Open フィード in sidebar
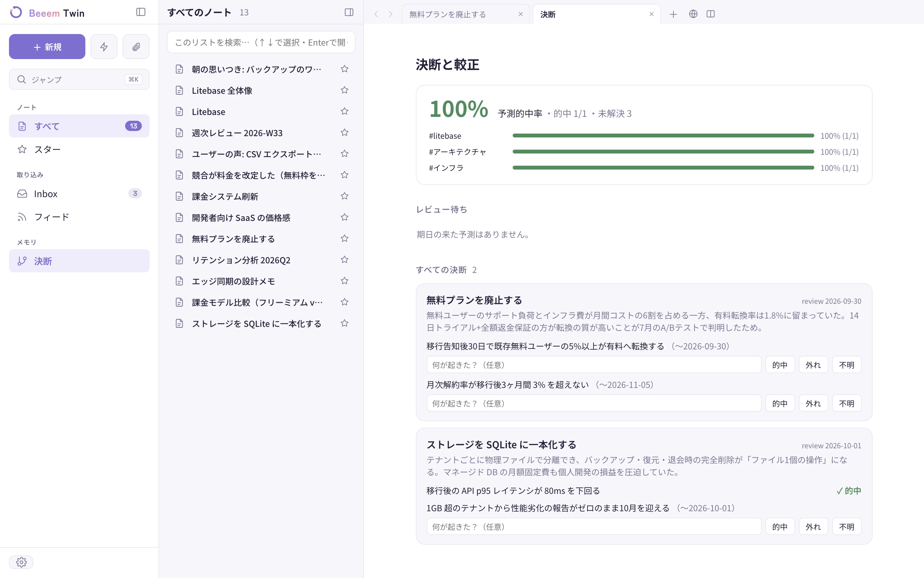 (x=79, y=217)
